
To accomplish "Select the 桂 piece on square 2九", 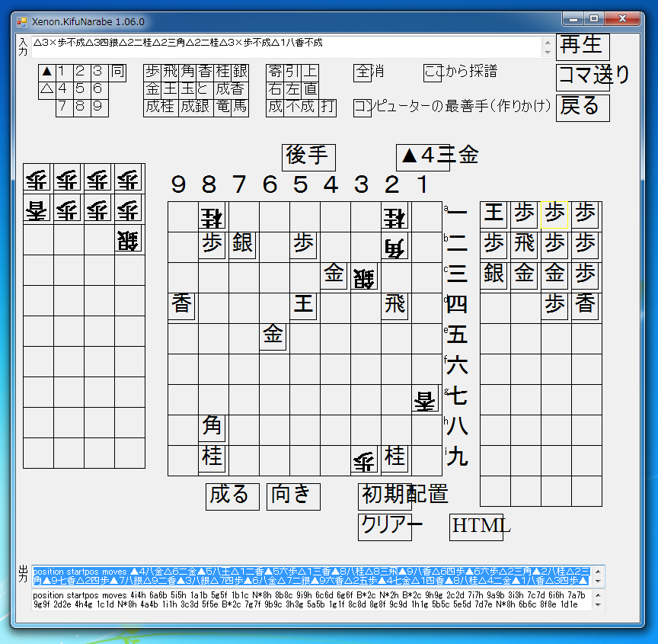I will click(x=395, y=458).
